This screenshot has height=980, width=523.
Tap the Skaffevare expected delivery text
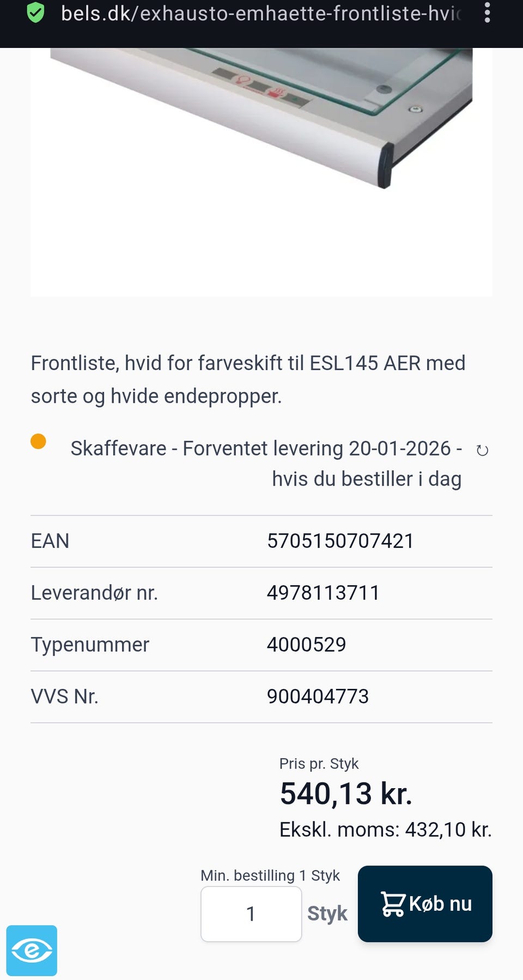266,463
